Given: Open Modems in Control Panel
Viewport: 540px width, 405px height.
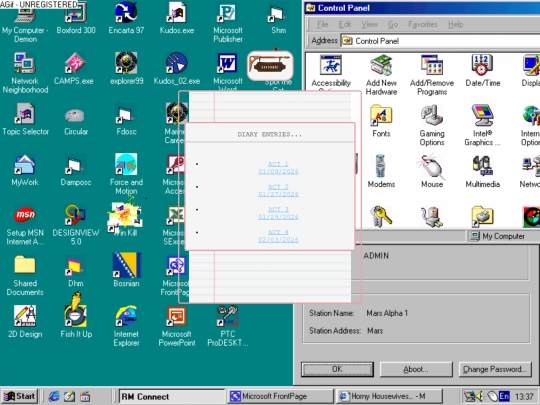Looking at the screenshot, I should pyautogui.click(x=381, y=172).
